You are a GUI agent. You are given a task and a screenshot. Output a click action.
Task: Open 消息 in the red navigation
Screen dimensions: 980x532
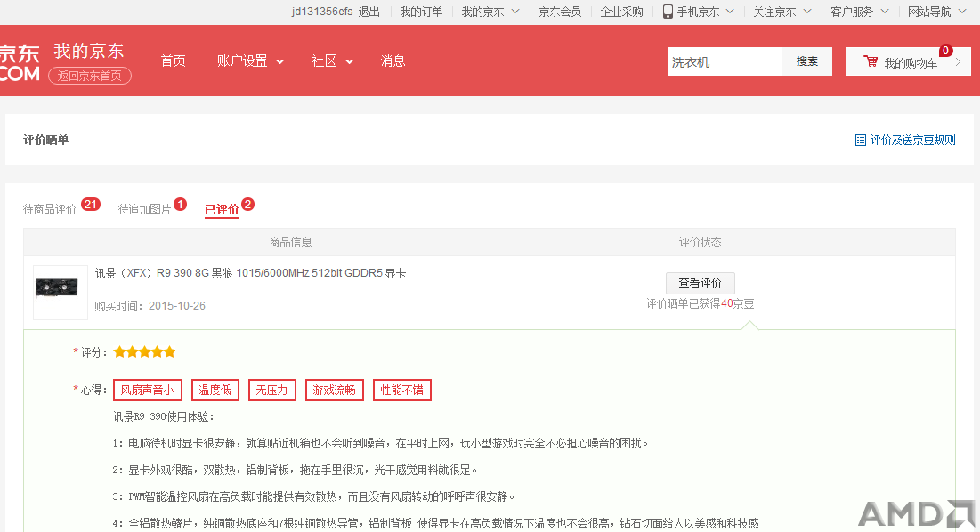pos(393,60)
